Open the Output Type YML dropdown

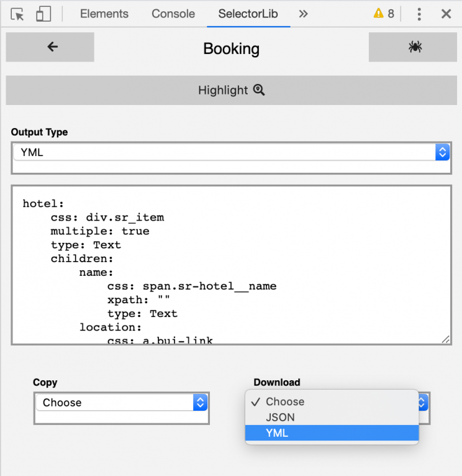[x=232, y=152]
